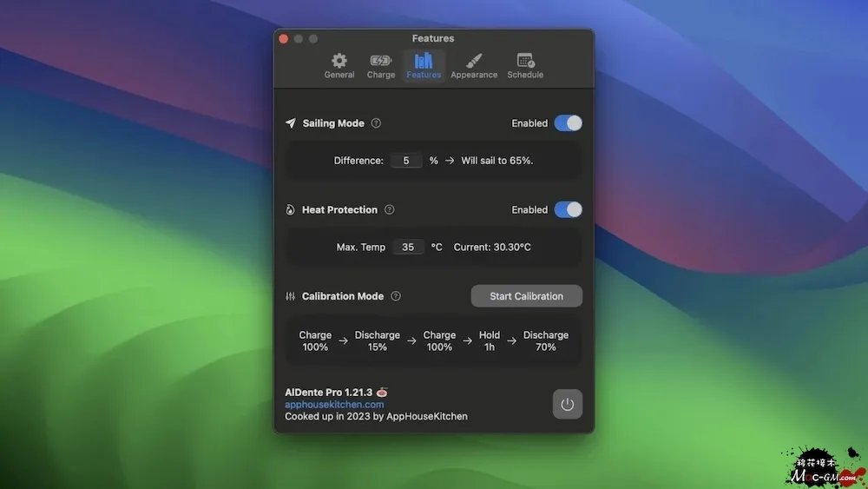Open the Appearance tab
Screen dimensions: 868x489
pyautogui.click(x=474, y=65)
